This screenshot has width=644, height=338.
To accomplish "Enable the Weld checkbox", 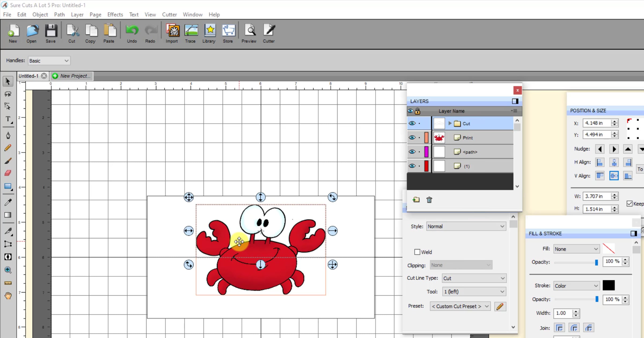I will tap(417, 252).
